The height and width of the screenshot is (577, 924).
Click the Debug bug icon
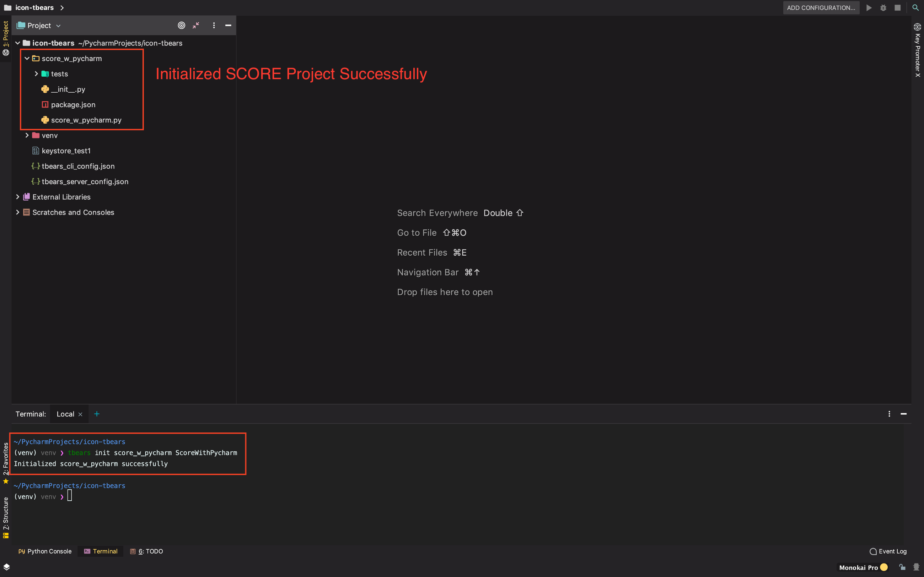(x=883, y=7)
